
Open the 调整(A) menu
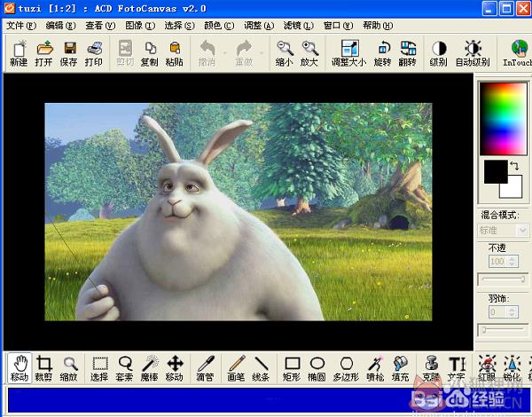tap(259, 26)
